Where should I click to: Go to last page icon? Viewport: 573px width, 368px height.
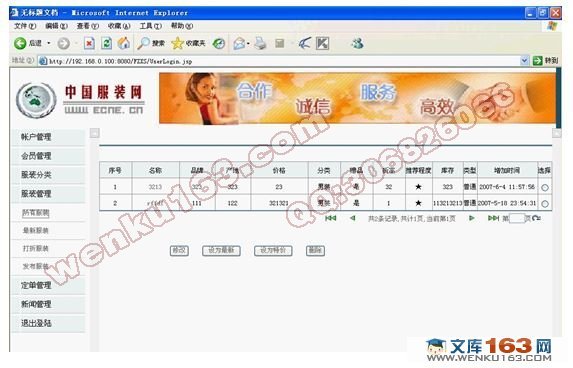[x=493, y=218]
